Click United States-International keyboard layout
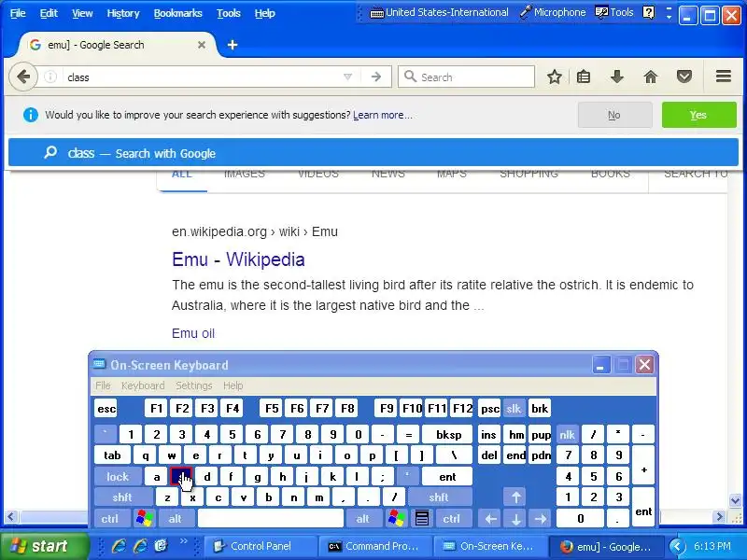This screenshot has width=747, height=560. pyautogui.click(x=439, y=12)
